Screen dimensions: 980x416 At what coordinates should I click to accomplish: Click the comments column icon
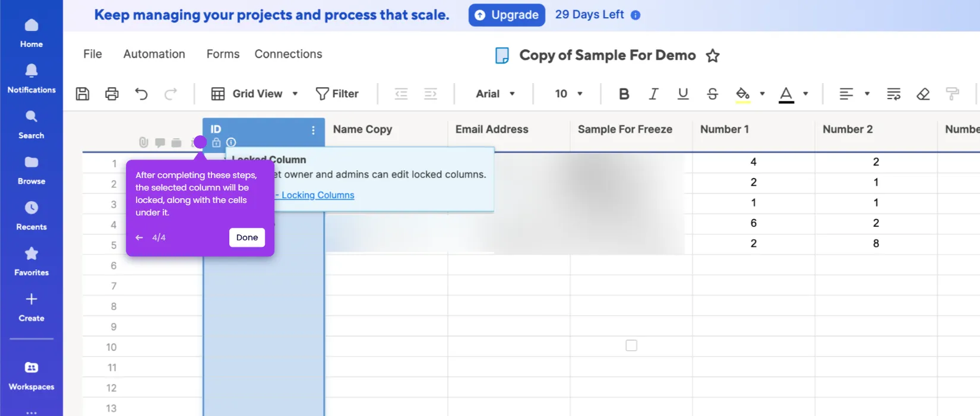coord(160,142)
